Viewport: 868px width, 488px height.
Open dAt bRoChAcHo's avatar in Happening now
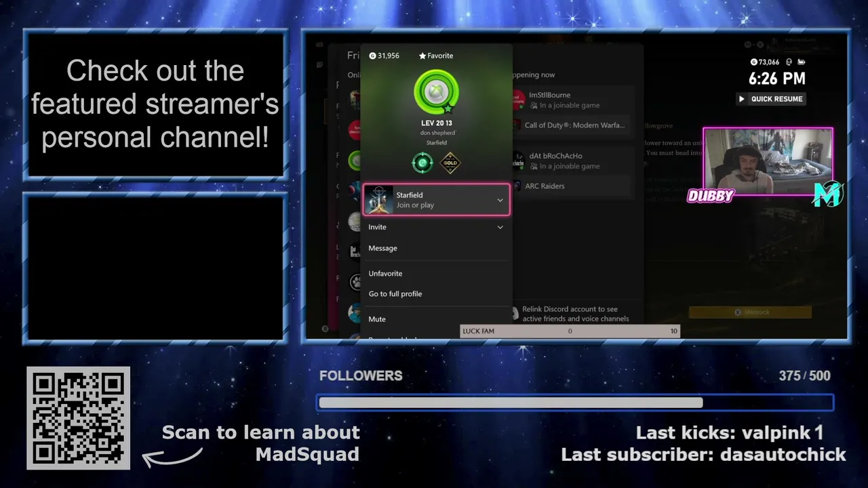[x=517, y=161]
